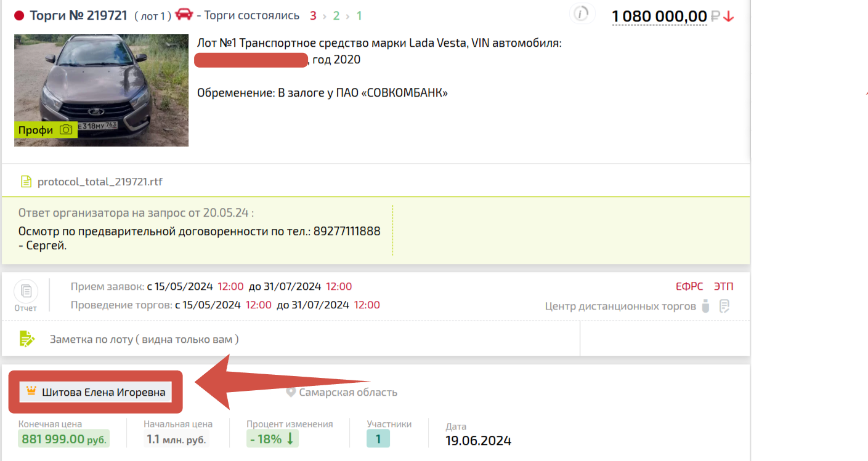Click the note edit icon beside Заметка по лоту
Screen dimensions: 868x461
[27, 339]
